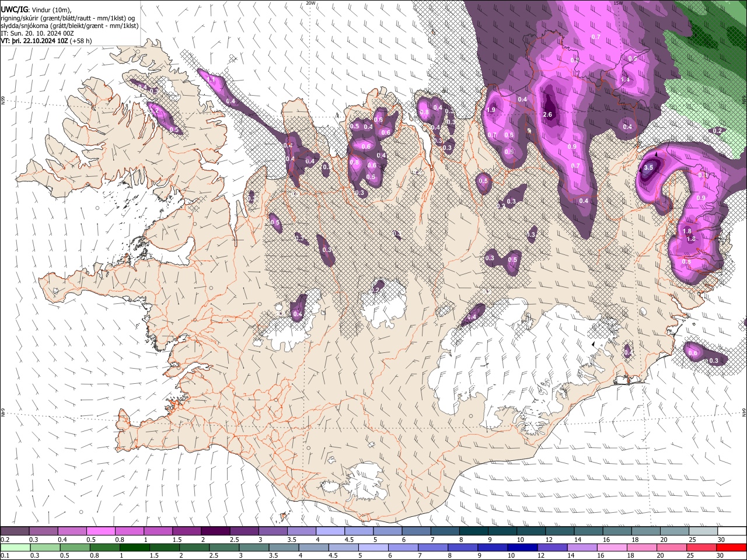Click the rain scale swatch starting at 25

[701, 547]
